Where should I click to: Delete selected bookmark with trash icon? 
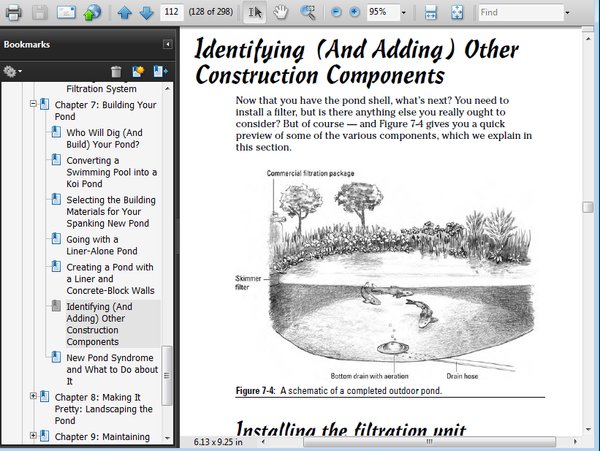point(116,72)
